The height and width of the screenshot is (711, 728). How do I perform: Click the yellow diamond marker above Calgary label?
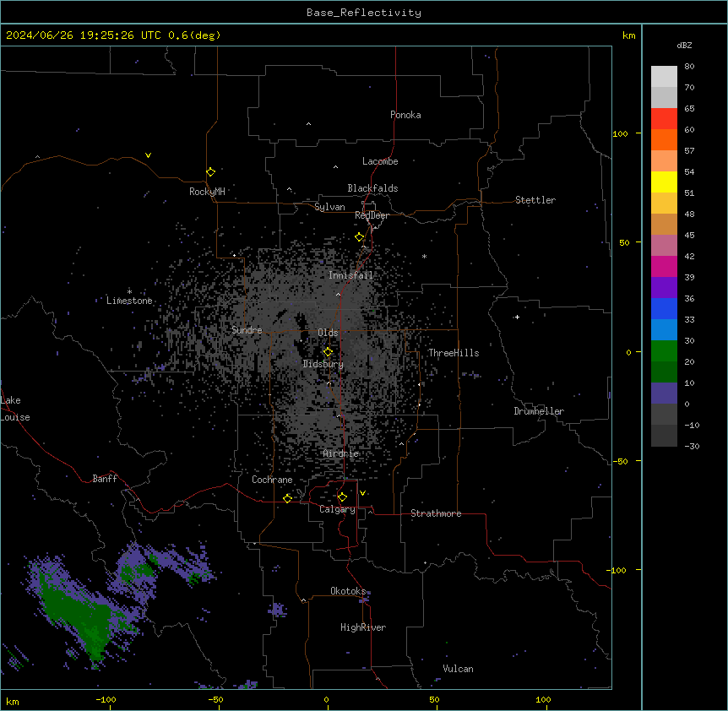(342, 497)
